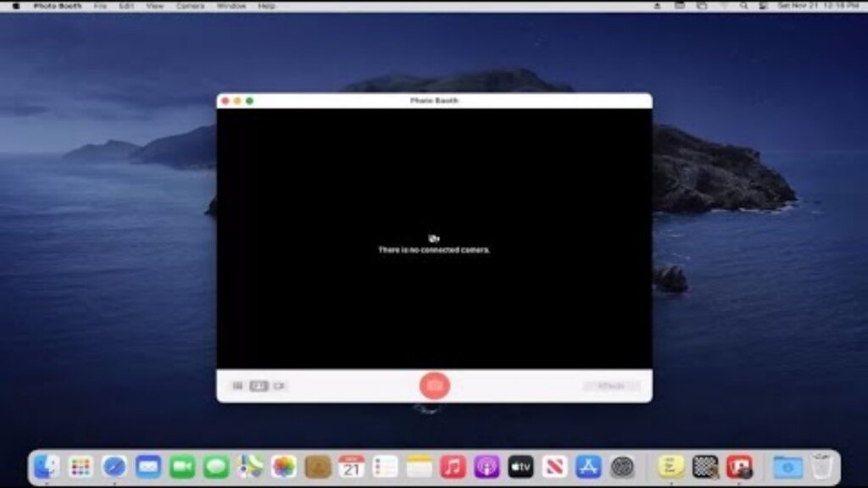Close the Photo Booth window
868x488 pixels.
225,101
